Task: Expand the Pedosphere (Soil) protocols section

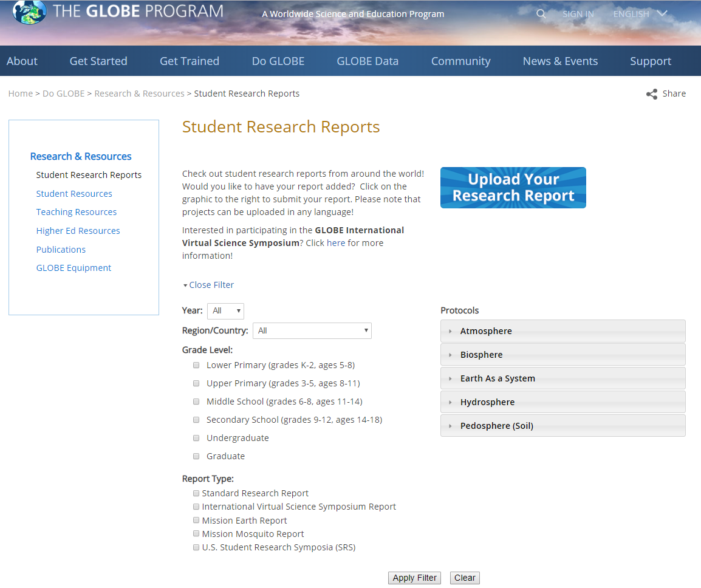Action: click(563, 426)
